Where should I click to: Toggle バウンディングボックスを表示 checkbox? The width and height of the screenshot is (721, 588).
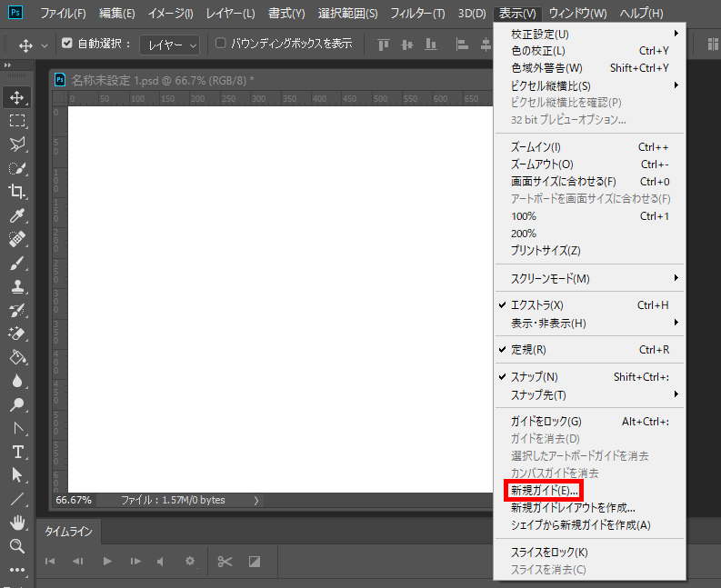(221, 43)
